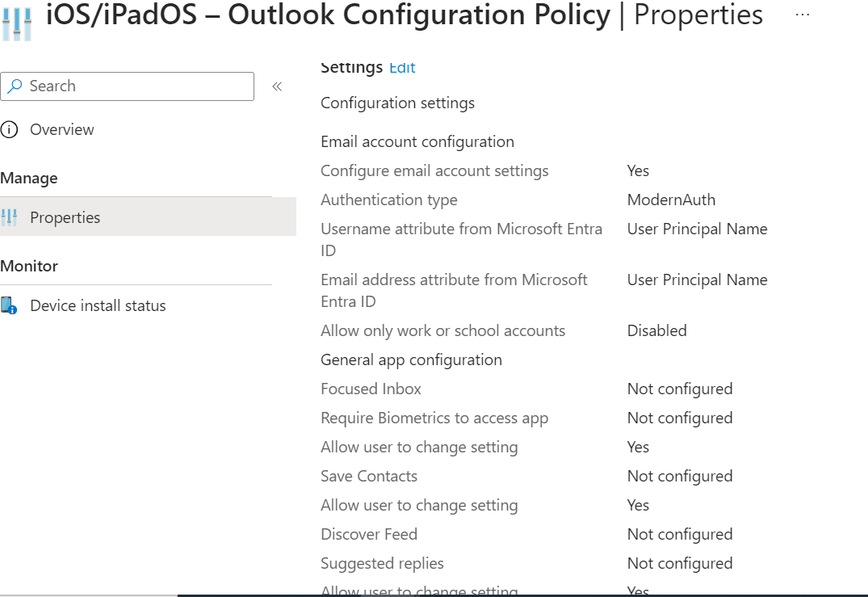Image resolution: width=868 pixels, height=597 pixels.
Task: Open the ellipsis more-options menu
Action: (803, 13)
